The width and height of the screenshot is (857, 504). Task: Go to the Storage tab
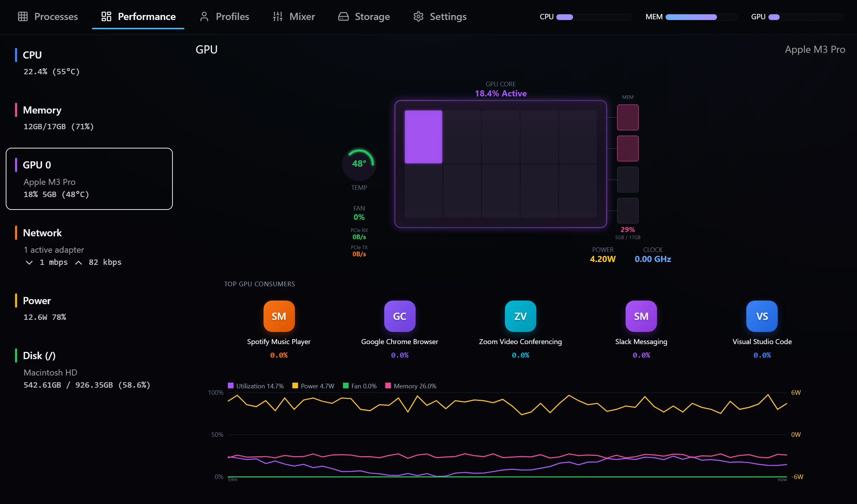point(364,16)
